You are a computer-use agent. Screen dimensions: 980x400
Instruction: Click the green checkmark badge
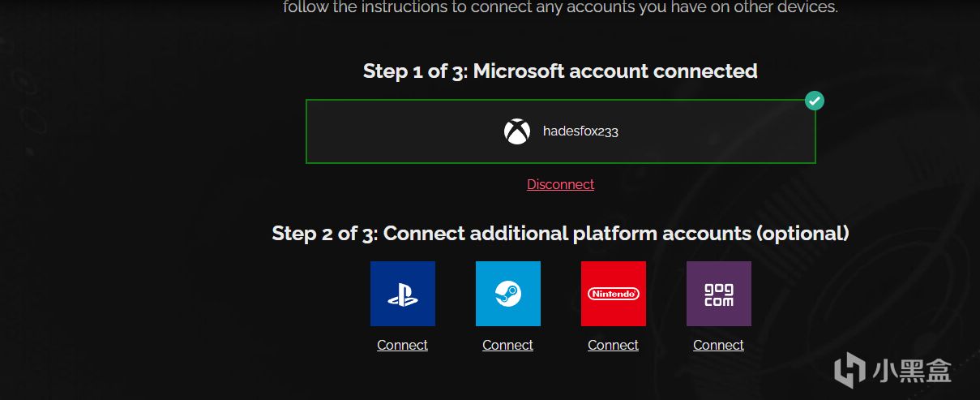[815, 101]
